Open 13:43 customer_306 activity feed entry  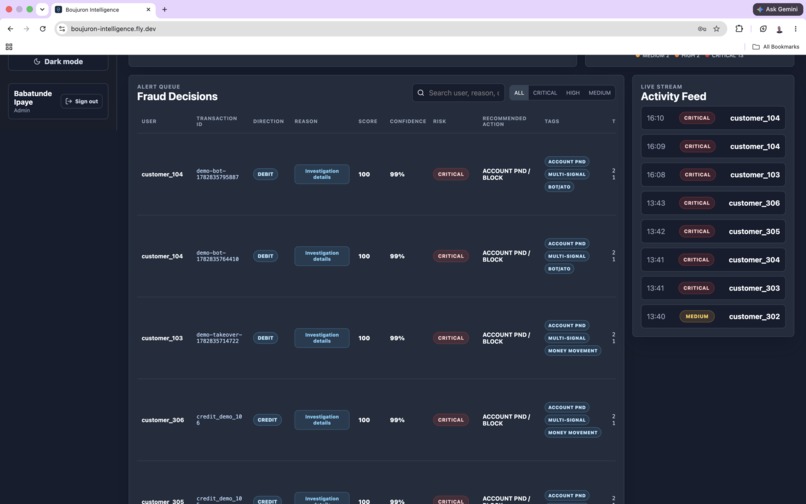pos(713,203)
